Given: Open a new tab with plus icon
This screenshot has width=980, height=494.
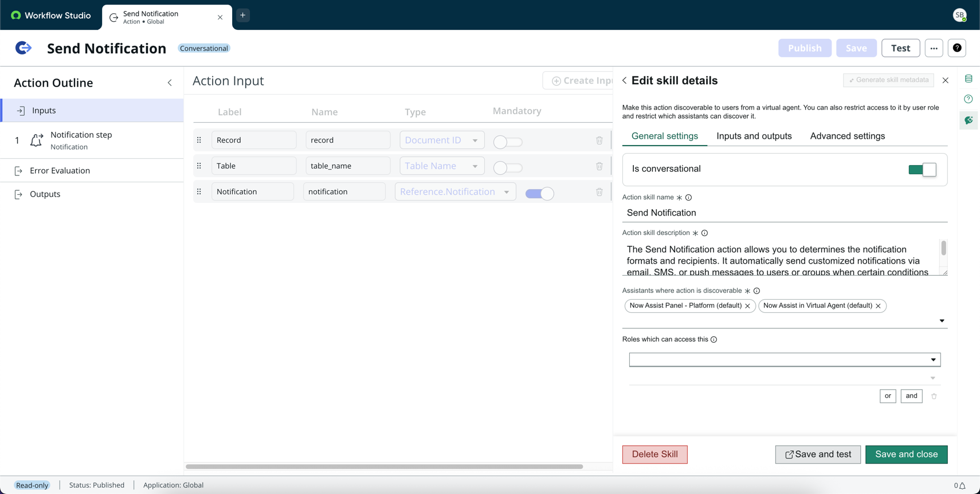Looking at the screenshot, I should pos(243,15).
